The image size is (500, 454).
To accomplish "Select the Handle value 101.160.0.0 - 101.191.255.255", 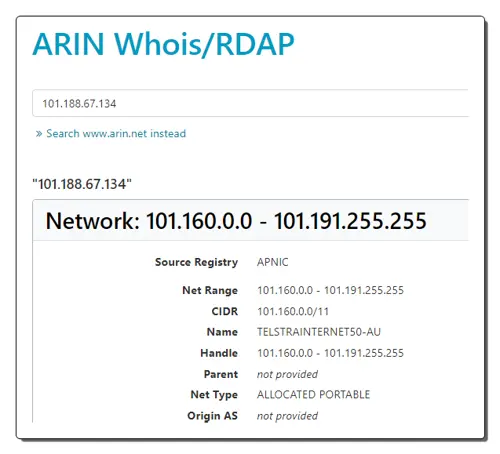I will point(330,353).
